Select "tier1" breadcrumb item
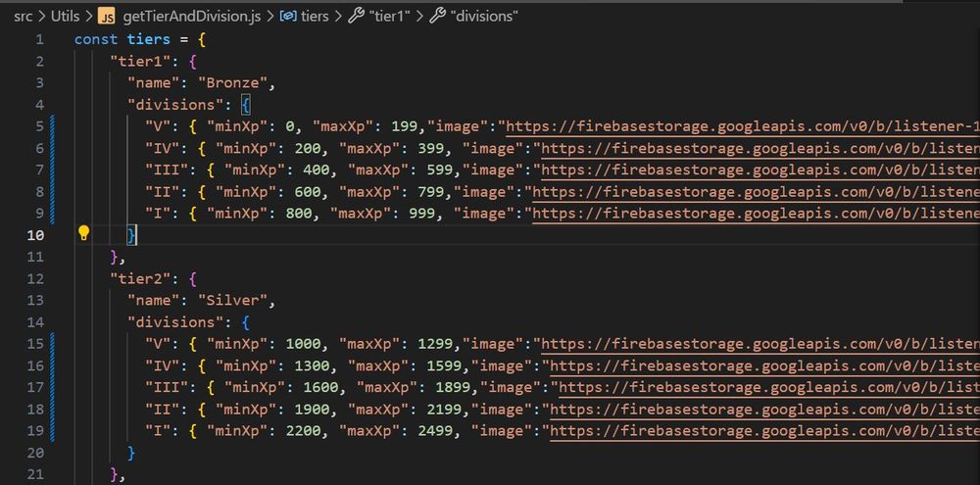 pos(391,17)
